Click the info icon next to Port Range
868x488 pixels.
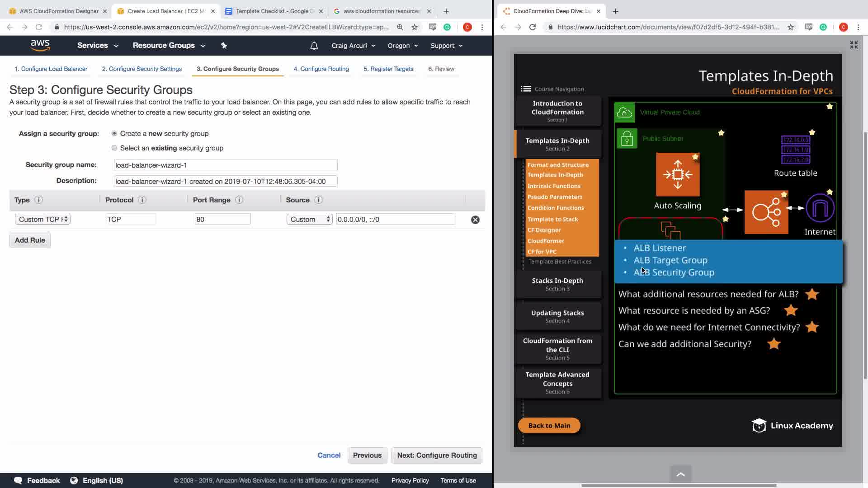239,200
